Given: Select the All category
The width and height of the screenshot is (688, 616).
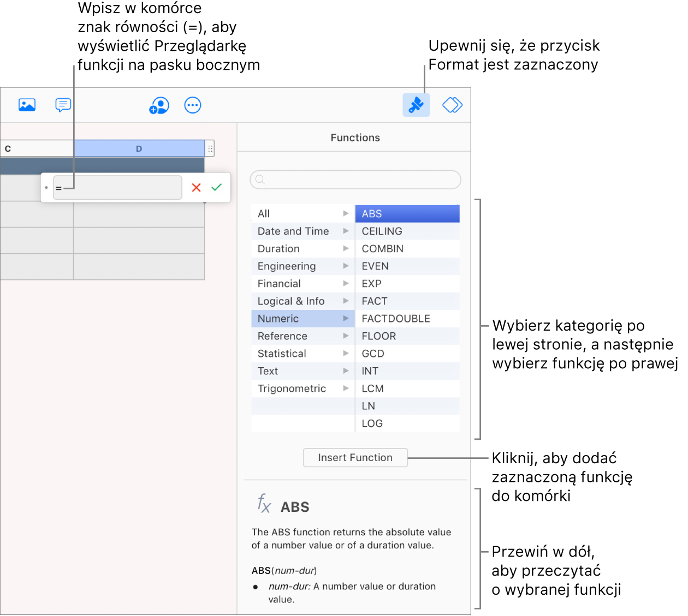Looking at the screenshot, I should pyautogui.click(x=303, y=214).
